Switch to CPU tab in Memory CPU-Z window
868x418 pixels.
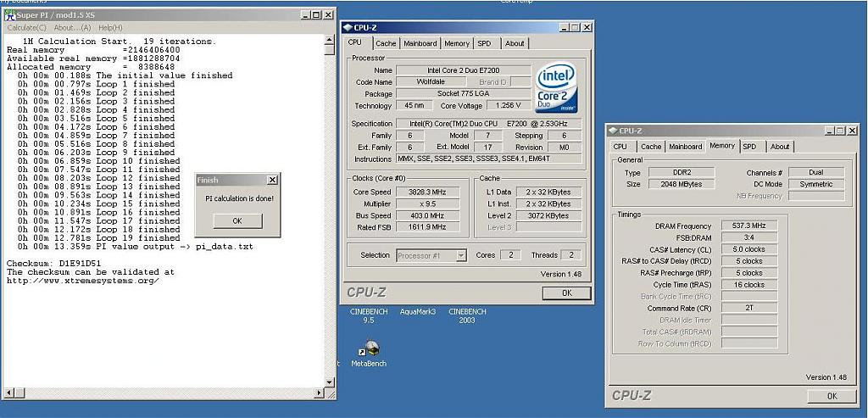(620, 147)
